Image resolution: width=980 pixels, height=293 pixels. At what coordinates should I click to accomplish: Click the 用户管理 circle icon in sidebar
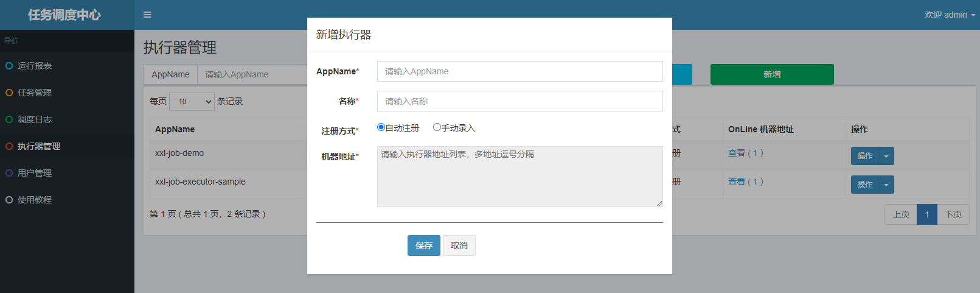[x=9, y=173]
